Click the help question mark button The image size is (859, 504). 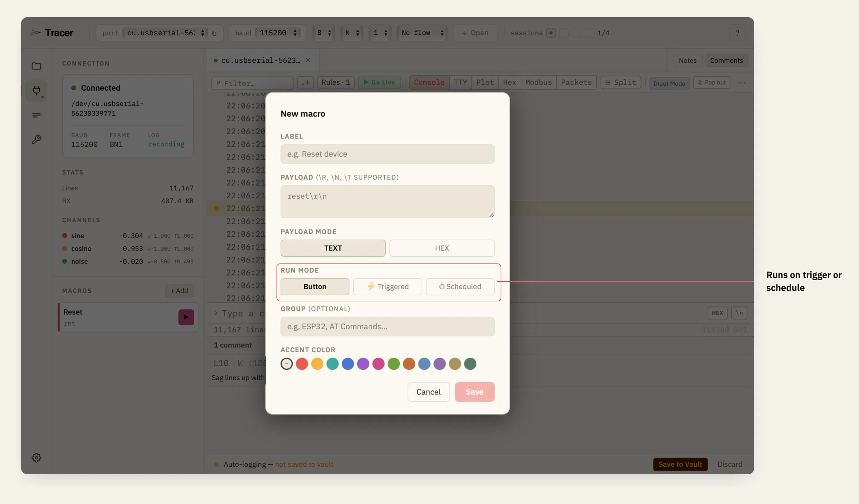pos(737,33)
